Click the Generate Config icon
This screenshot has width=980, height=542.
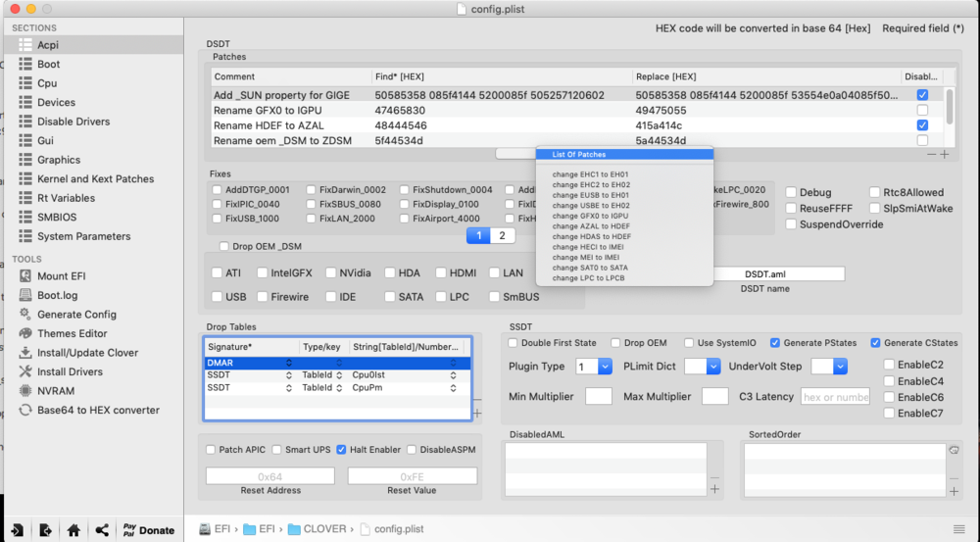[x=25, y=315]
